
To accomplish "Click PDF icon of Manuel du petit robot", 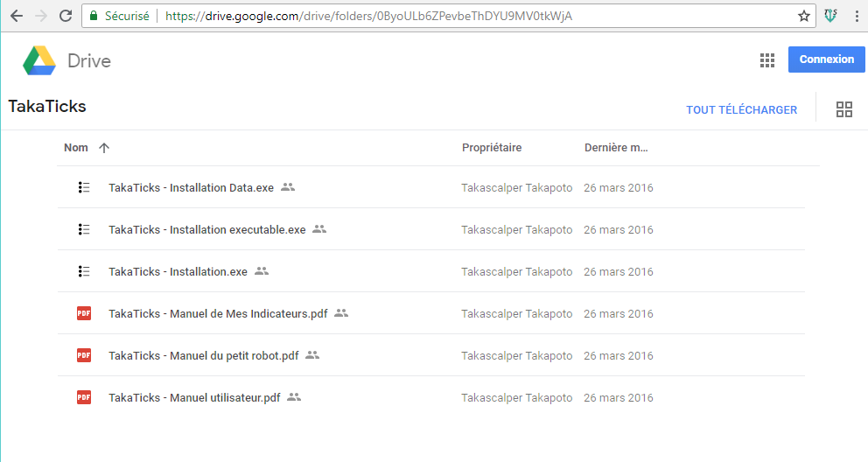I will coord(84,355).
